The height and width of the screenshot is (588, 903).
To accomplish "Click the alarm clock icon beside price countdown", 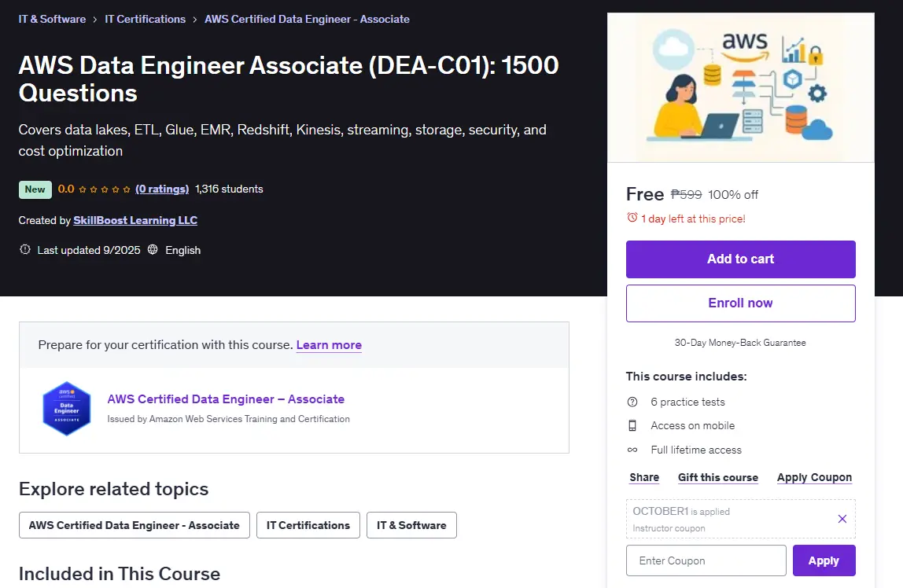I will coord(632,218).
